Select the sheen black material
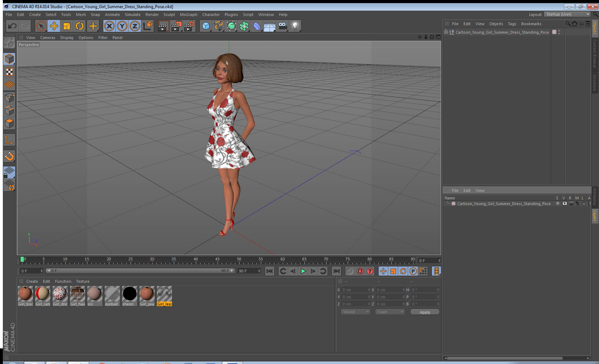 coord(130,296)
